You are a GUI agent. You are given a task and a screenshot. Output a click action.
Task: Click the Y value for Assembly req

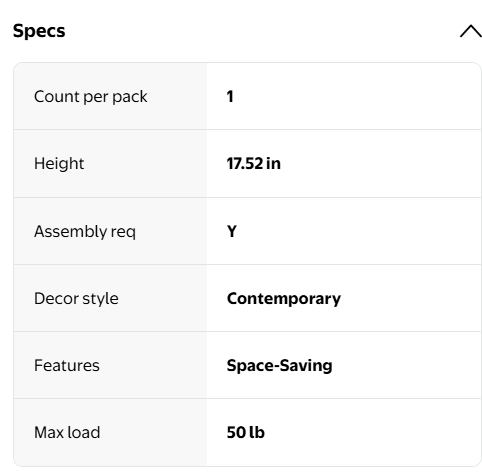[x=232, y=231]
